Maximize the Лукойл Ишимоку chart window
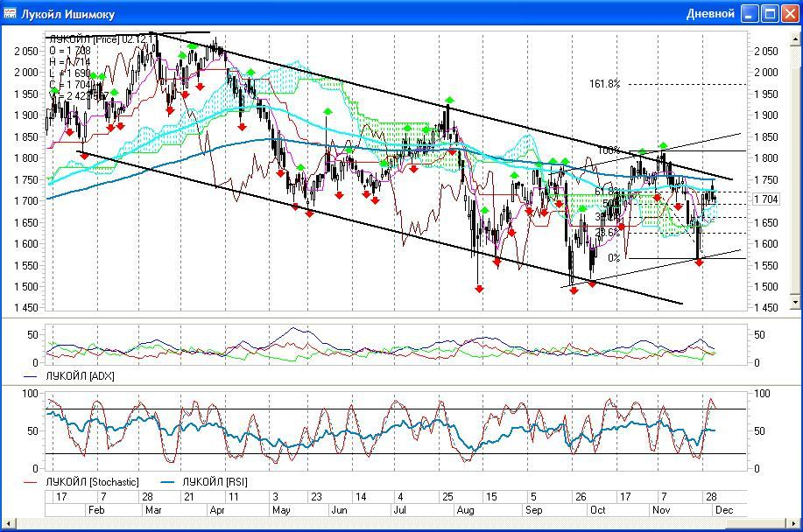This screenshot has width=803, height=532. 770,13
